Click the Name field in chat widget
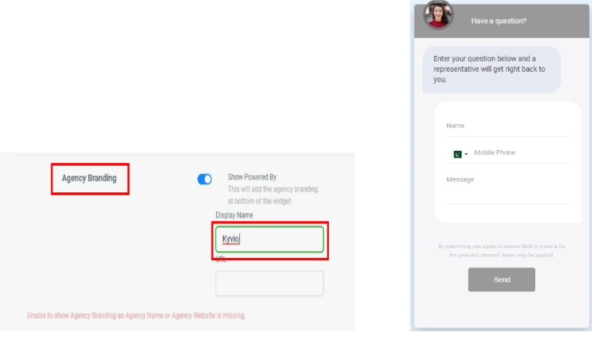Viewport: 592px width, 364px height. (507, 126)
